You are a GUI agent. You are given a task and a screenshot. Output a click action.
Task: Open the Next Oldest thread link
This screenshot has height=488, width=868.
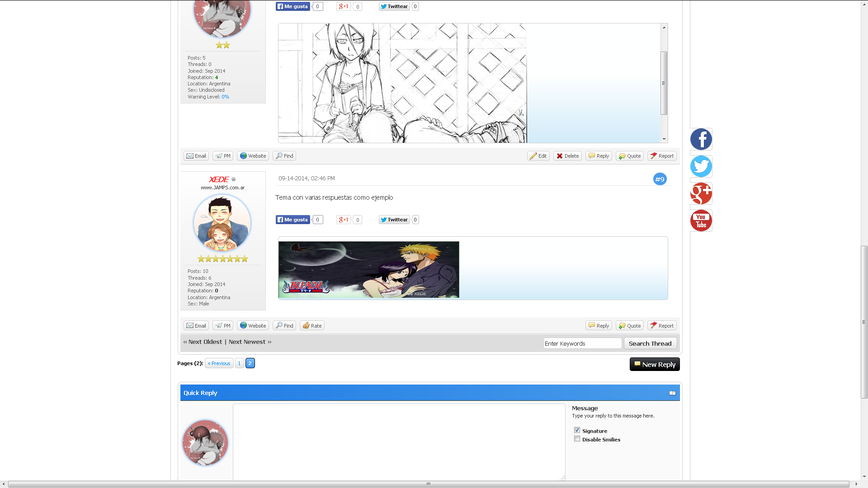coord(205,342)
